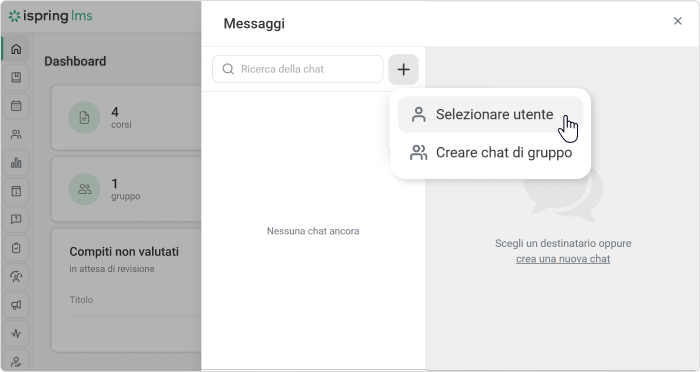This screenshot has width=700, height=372.
Task: Open the courses book icon in sidebar
Action: pos(16,77)
